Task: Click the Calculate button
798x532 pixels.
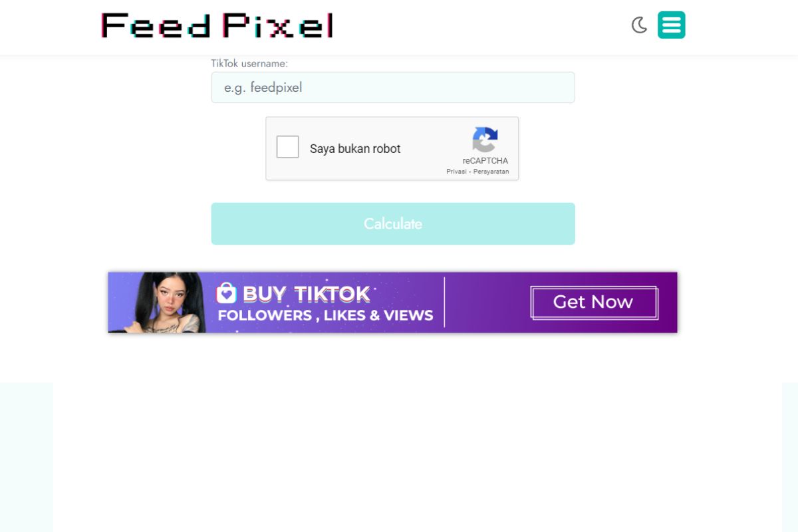Action: [x=393, y=223]
